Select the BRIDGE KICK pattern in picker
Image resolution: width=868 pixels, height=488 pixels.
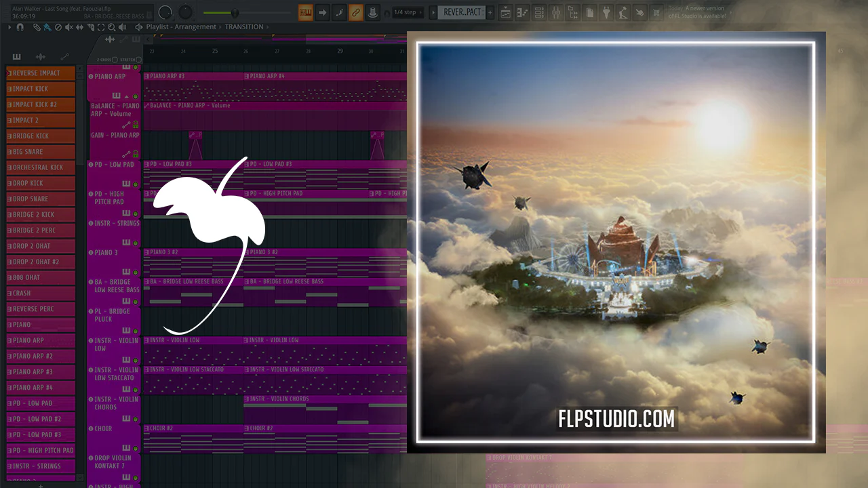click(41, 136)
